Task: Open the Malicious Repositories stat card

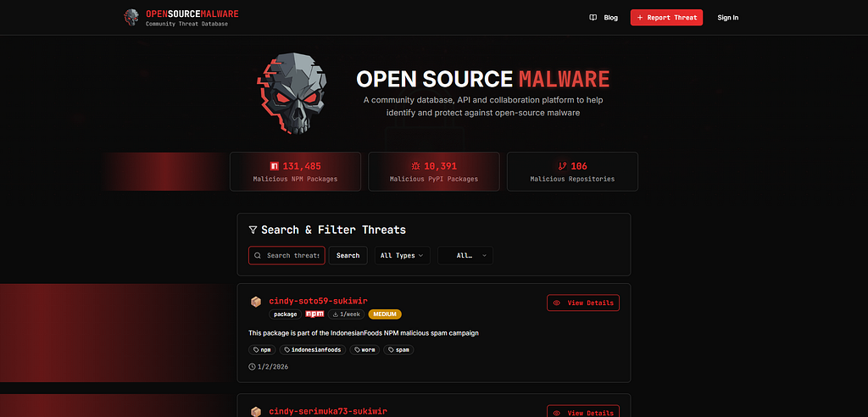Action: click(572, 172)
